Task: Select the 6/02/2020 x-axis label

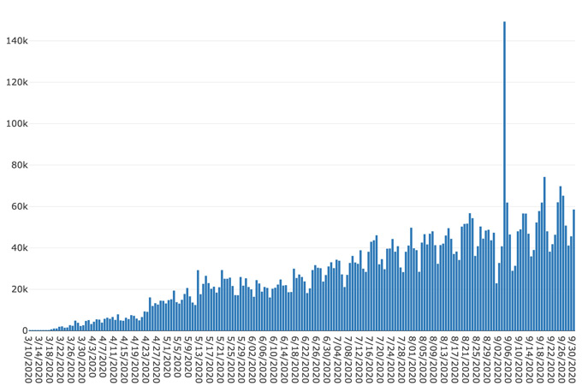Action: 252,359
